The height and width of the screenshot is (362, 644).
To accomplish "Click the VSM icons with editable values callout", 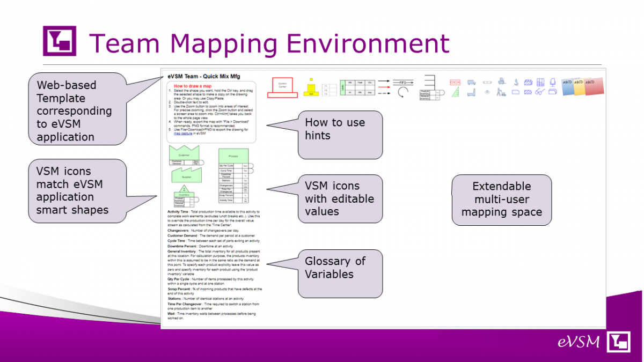I will (x=340, y=198).
